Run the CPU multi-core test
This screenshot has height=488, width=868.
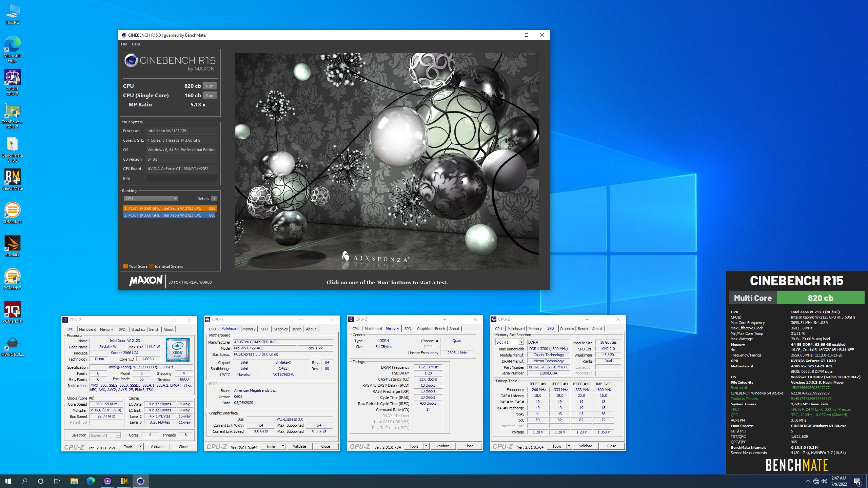[x=210, y=86]
